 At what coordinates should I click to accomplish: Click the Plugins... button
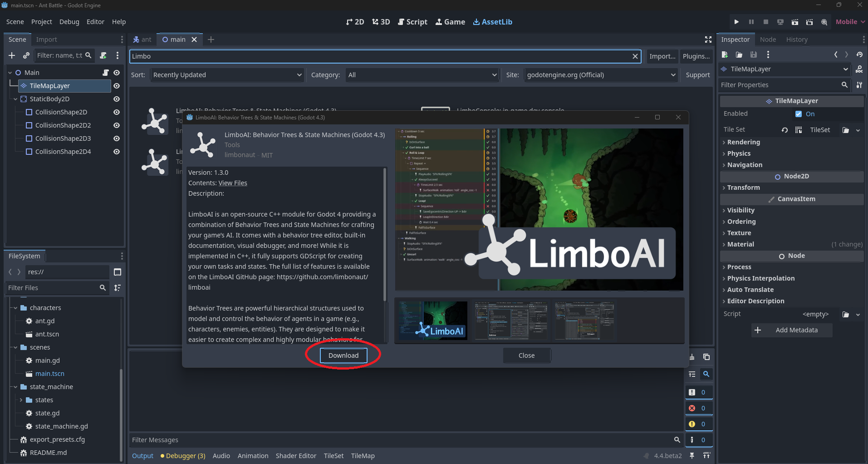[696, 56]
